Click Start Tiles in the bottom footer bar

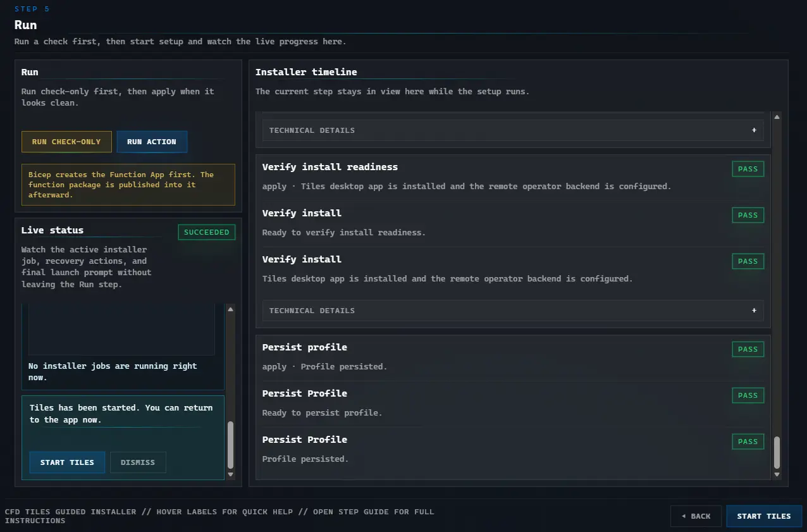(x=764, y=516)
